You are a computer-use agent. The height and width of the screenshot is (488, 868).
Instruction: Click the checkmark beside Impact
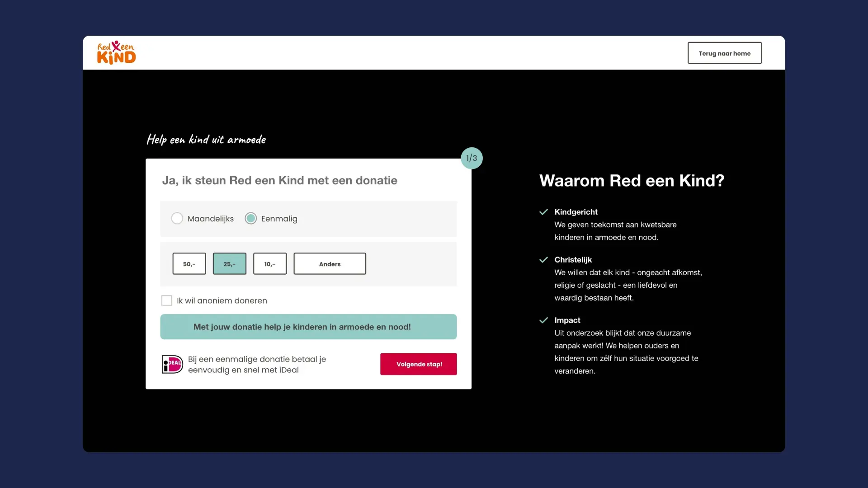coord(544,320)
